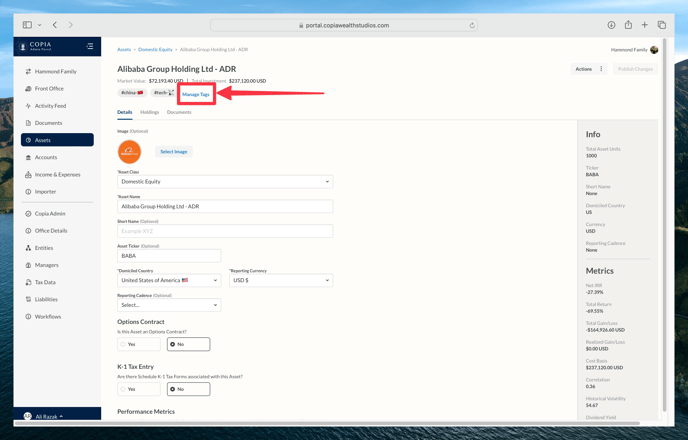Select No for K-1 Tax Entry
The height and width of the screenshot is (440, 688).
point(188,389)
